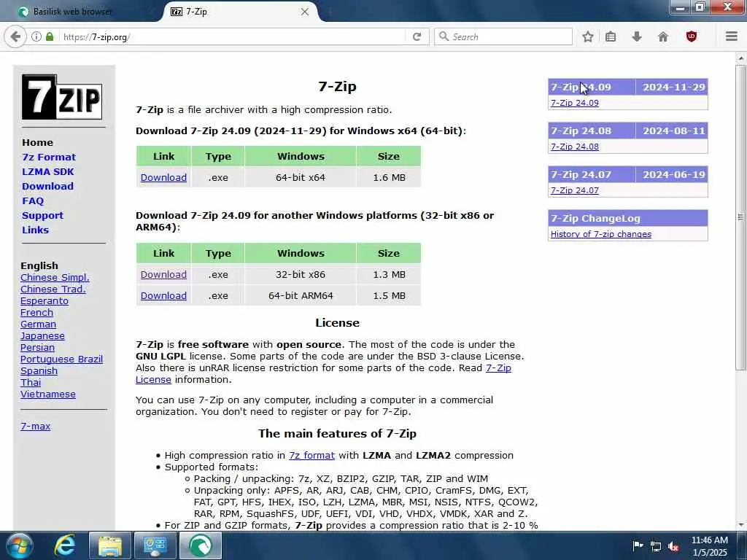747x560 pixels.
Task: Bookmark this page with the star icon
Action: 588,36
